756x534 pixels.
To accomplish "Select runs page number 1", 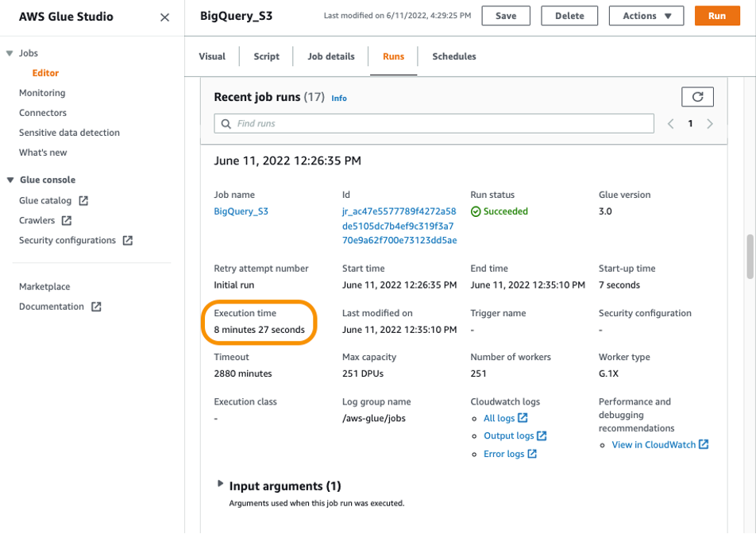I will 690,124.
